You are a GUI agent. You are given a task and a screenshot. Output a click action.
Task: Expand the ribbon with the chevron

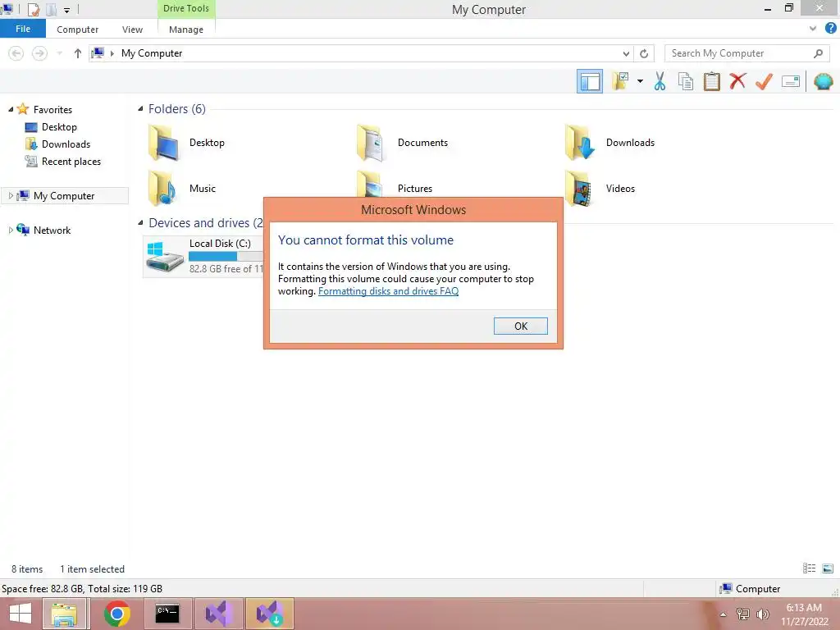(813, 29)
